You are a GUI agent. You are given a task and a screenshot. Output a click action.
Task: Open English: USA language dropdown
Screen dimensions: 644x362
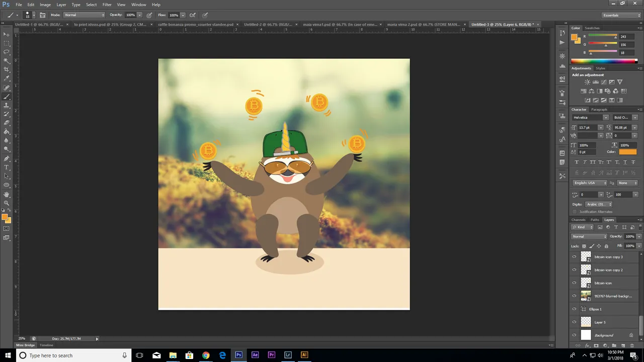coord(590,183)
